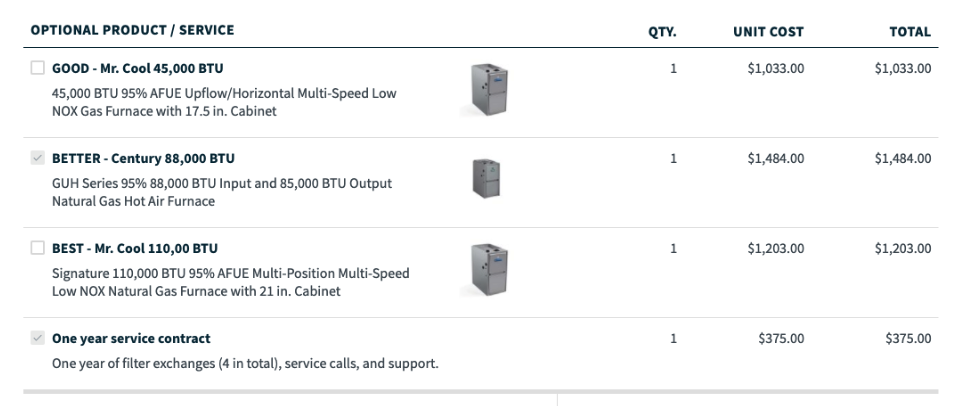
Task: View the Century 88,000 BTU furnace thumbnail
Action: click(x=486, y=178)
